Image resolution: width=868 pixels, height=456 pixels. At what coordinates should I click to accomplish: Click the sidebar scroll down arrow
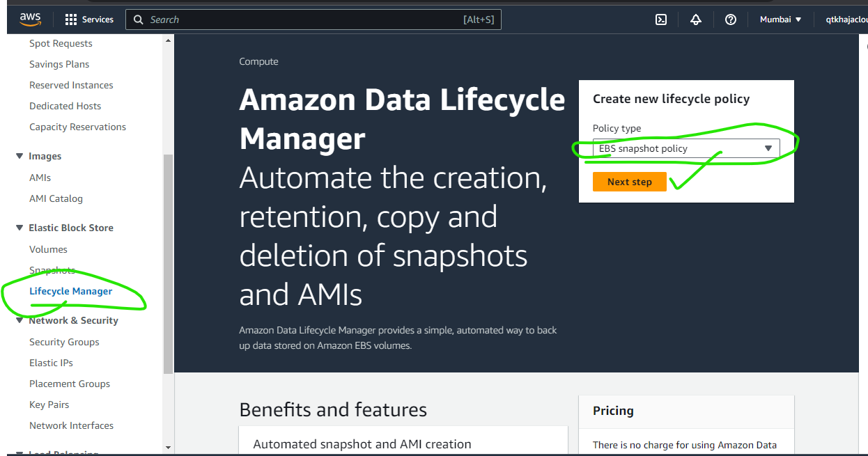(x=168, y=448)
